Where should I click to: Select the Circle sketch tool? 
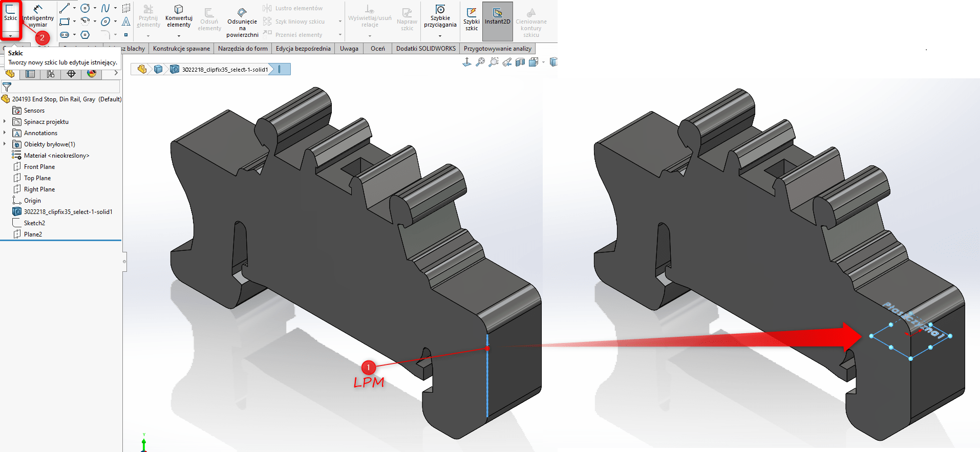pos(85,8)
